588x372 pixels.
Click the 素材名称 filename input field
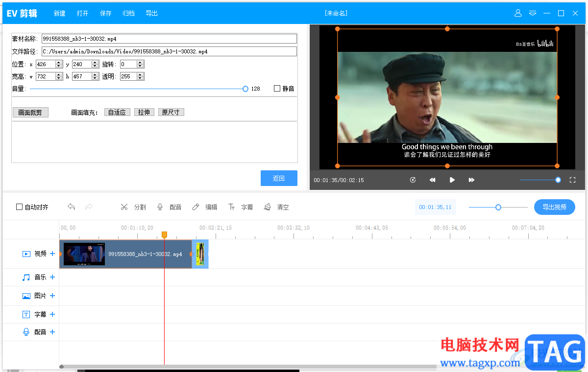tap(169, 39)
